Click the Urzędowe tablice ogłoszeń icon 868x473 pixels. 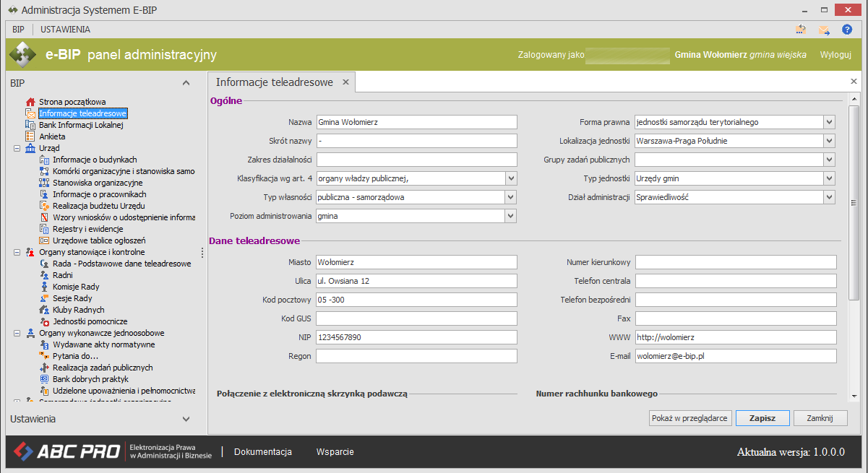44,240
